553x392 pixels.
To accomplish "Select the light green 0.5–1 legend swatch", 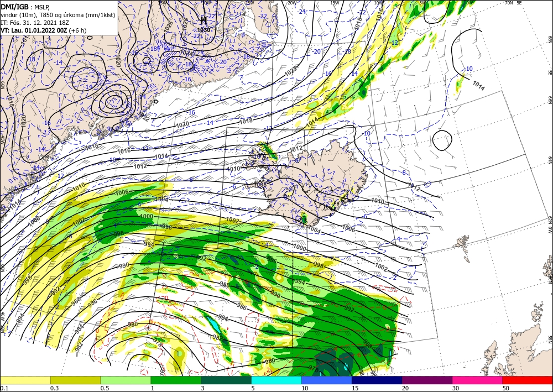I will coord(126,380).
